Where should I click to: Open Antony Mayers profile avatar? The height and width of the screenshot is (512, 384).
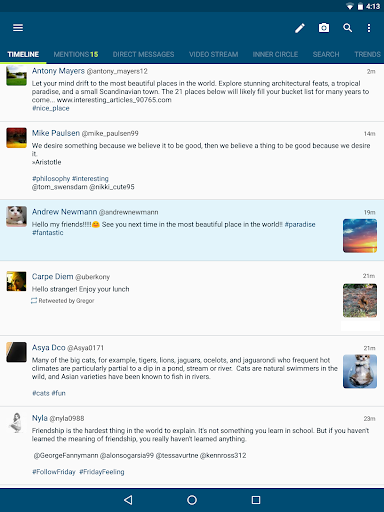coord(16,76)
